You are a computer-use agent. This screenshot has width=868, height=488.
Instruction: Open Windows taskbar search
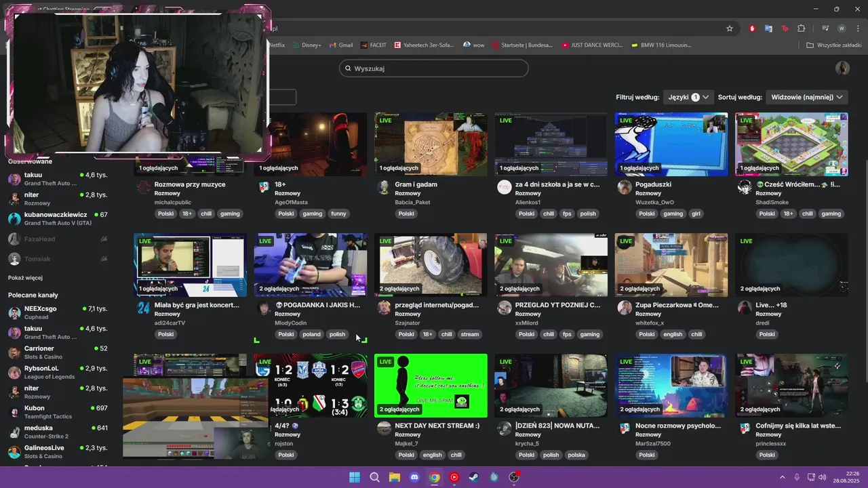pos(374,477)
